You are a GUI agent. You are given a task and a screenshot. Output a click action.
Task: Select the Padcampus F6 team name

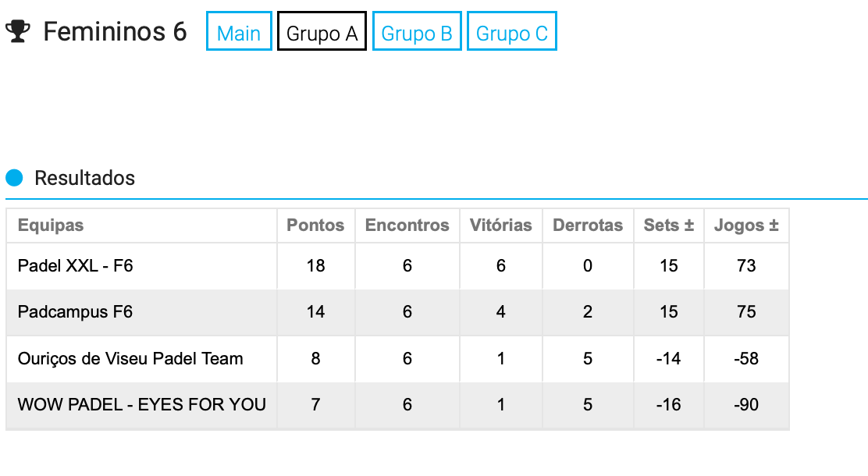[x=75, y=311]
